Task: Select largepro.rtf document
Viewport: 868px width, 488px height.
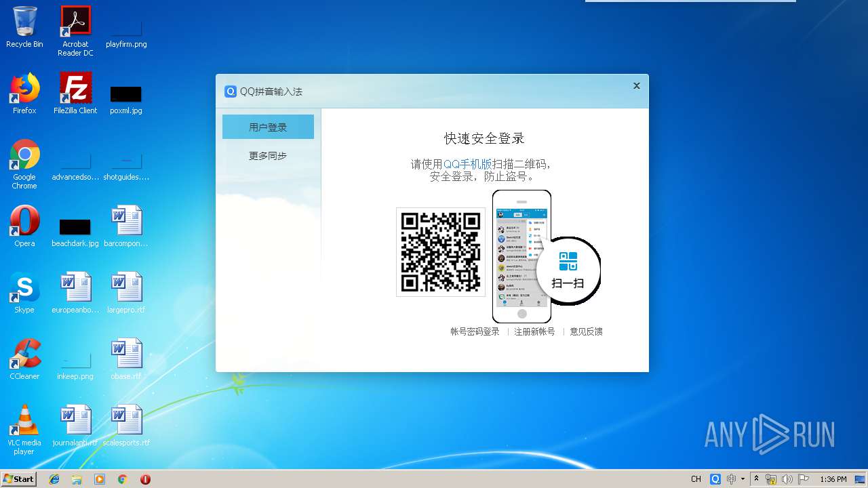Action: pyautogui.click(x=126, y=293)
